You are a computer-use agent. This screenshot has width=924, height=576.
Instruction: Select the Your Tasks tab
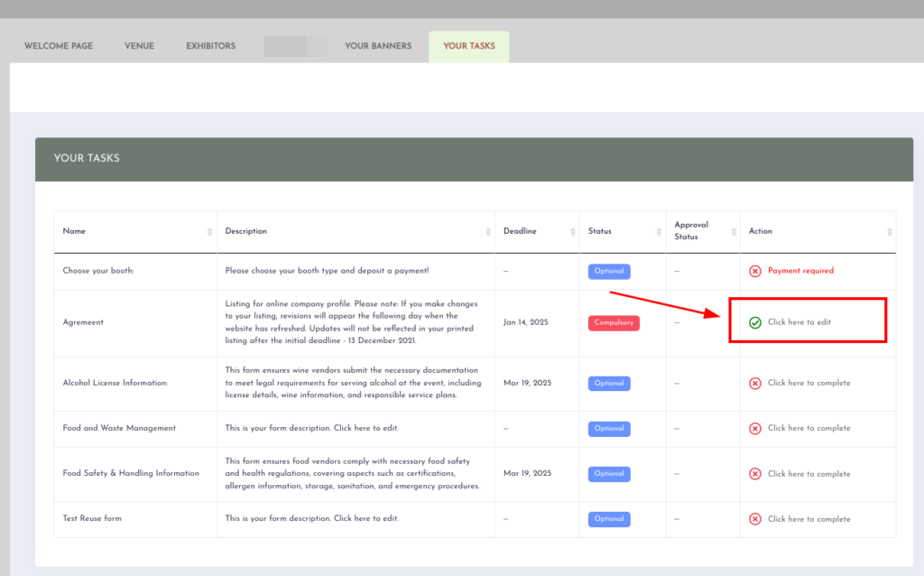469,46
